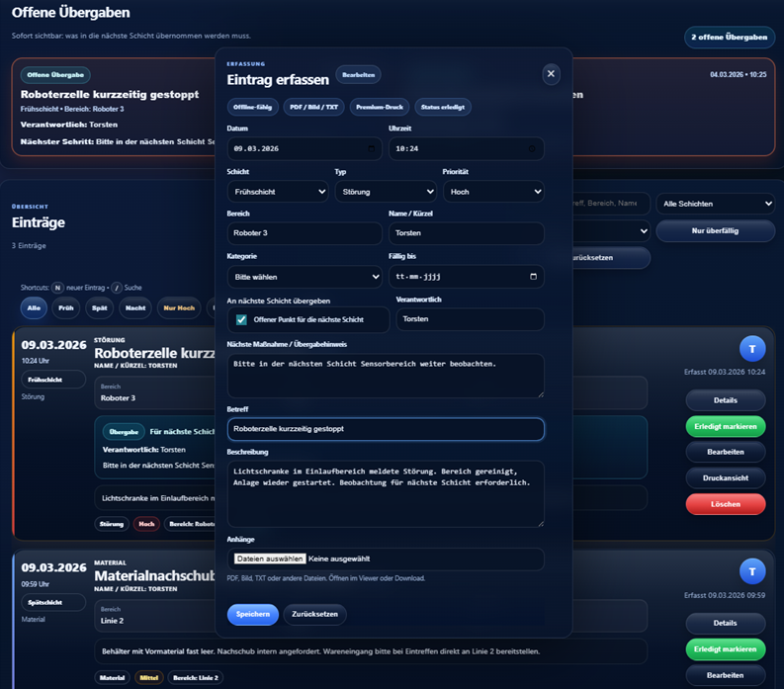This screenshot has height=689, width=784.
Task: Click Erledigt markieren on first entry
Action: pyautogui.click(x=725, y=426)
